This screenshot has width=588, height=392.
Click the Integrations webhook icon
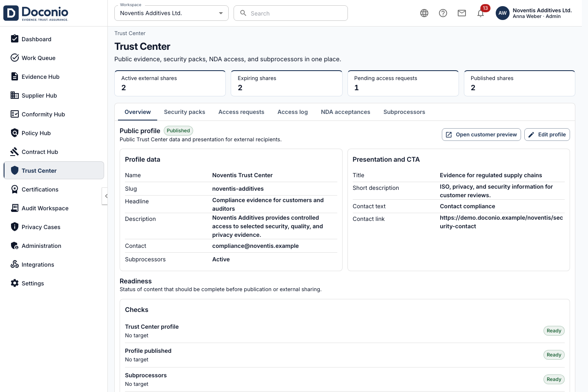tap(15, 264)
